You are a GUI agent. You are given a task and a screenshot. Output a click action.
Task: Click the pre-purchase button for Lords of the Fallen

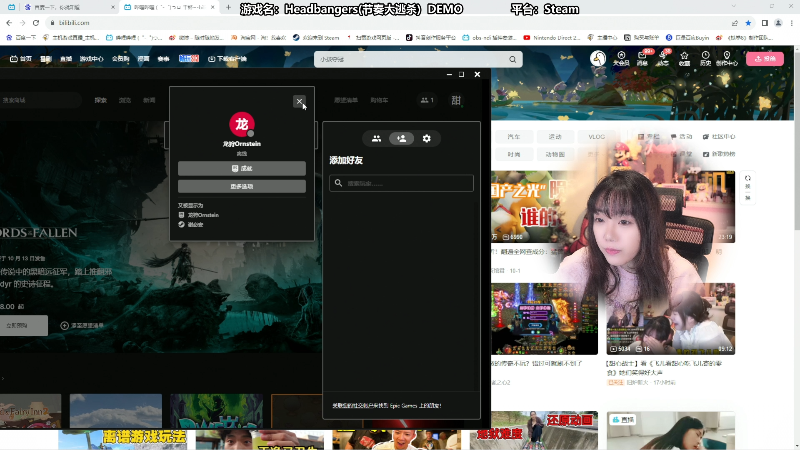[x=23, y=326]
